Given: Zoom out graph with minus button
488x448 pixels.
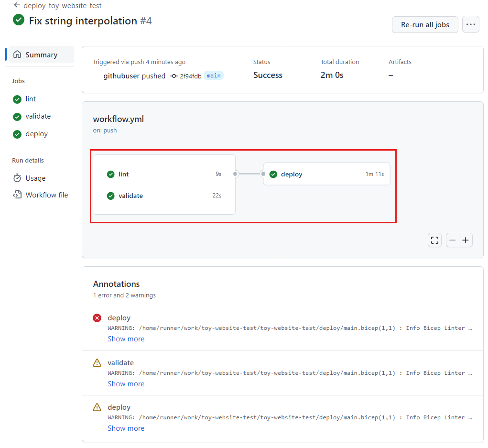Looking at the screenshot, I should click(453, 240).
